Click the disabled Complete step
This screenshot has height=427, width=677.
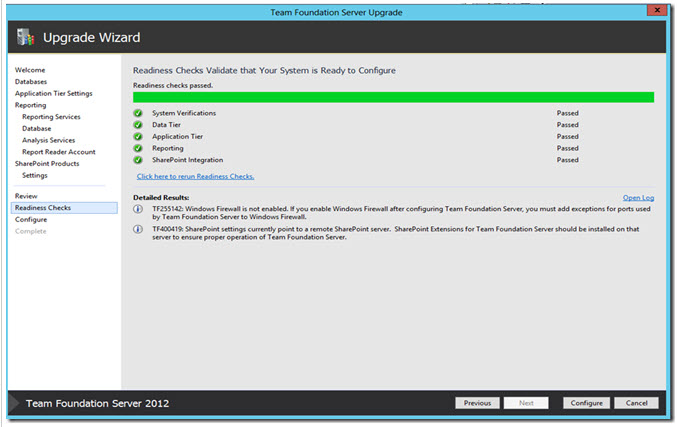(x=30, y=231)
